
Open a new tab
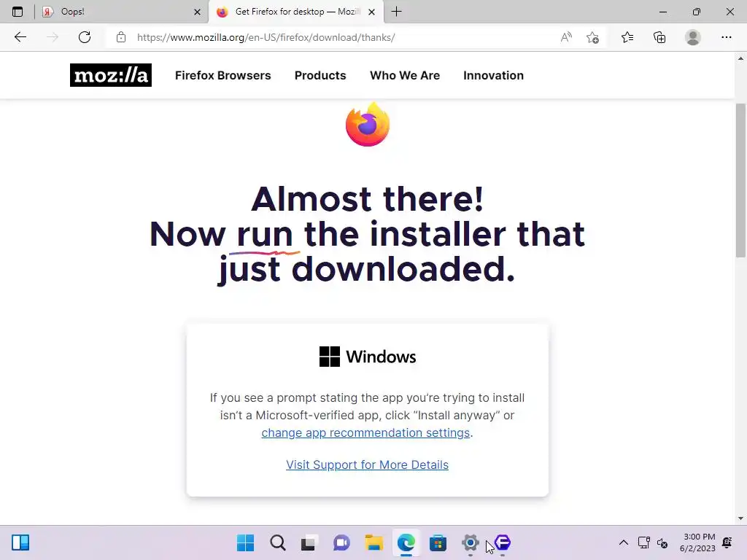coord(396,12)
